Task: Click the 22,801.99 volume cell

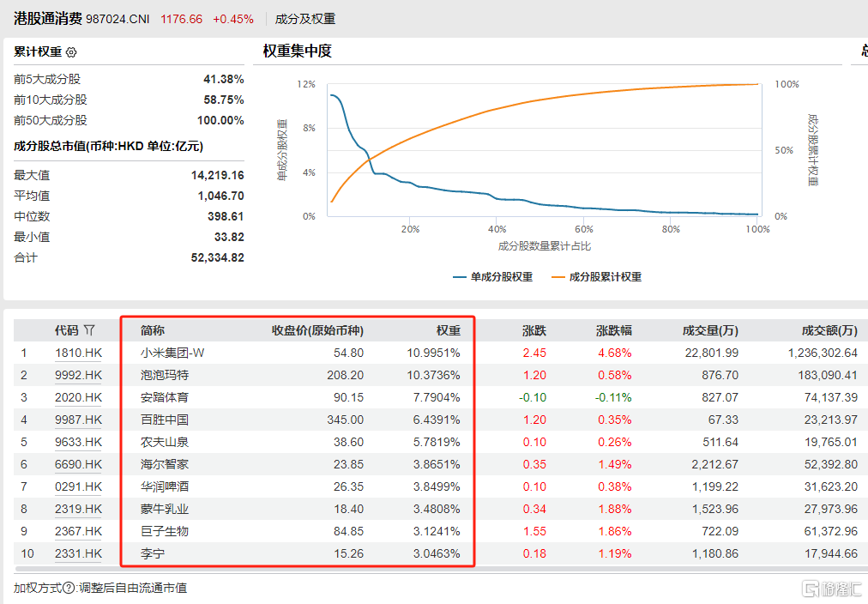Action: click(711, 353)
